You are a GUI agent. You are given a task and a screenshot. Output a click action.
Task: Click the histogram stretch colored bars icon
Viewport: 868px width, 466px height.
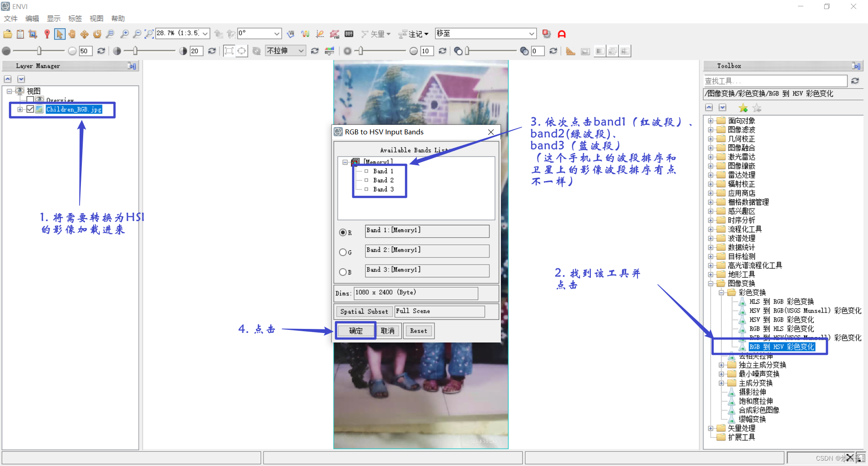coord(330,51)
